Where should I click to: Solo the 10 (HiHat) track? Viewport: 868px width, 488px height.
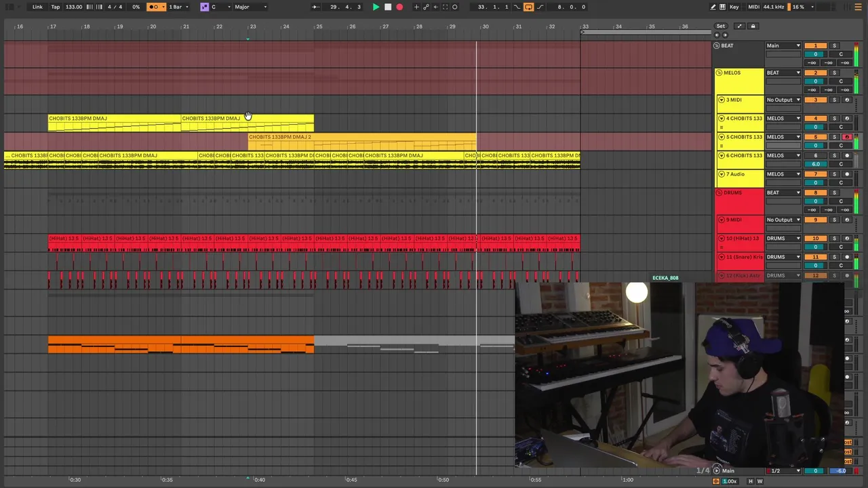pyautogui.click(x=835, y=239)
